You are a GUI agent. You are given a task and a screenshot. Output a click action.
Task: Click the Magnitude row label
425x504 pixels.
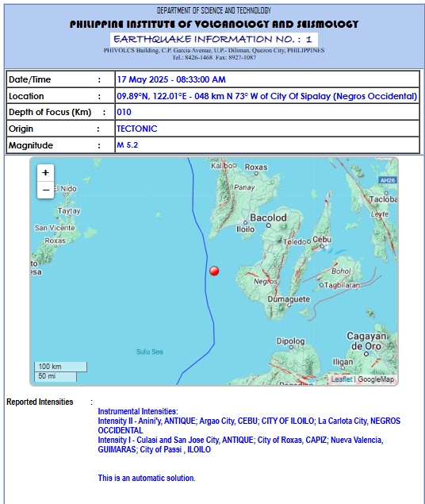[x=30, y=145]
